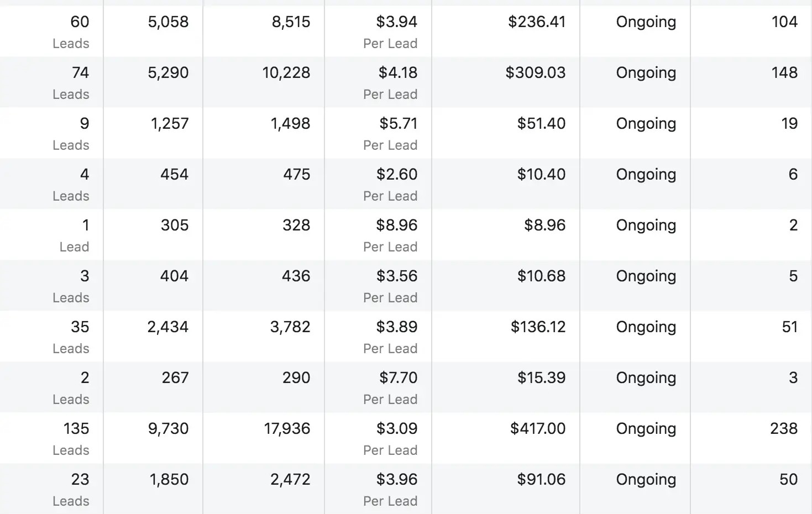This screenshot has width=812, height=514.
Task: Select the 10,228 impressions value
Action: pos(286,73)
